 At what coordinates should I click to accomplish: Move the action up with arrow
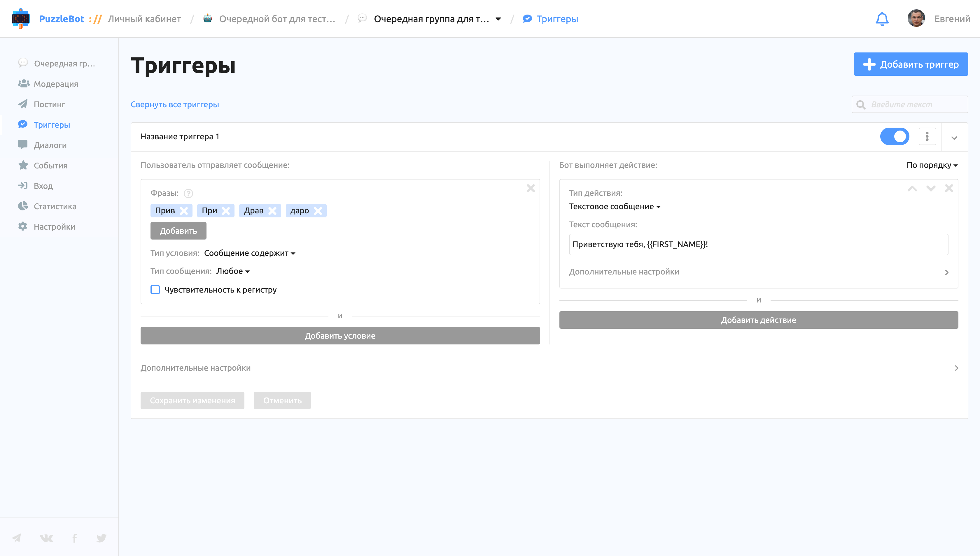pyautogui.click(x=912, y=188)
